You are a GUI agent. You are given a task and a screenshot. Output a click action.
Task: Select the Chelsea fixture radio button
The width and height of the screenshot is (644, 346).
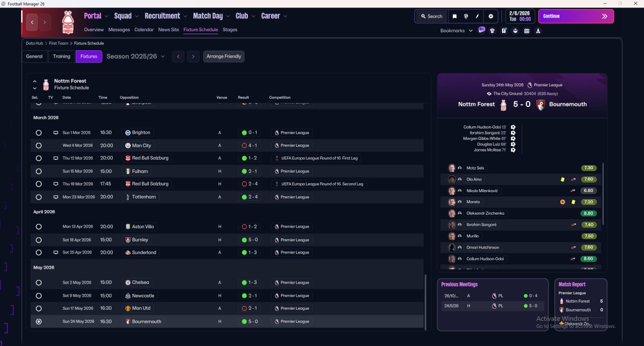click(x=39, y=283)
